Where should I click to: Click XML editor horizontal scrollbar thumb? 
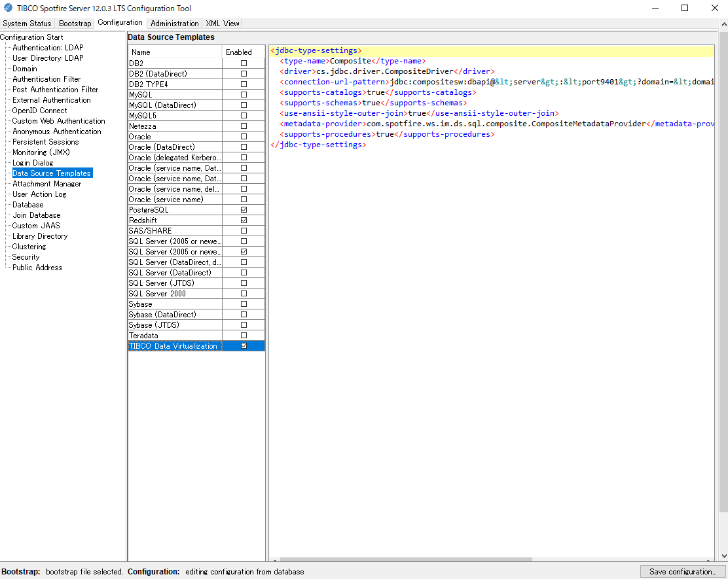click(x=406, y=559)
